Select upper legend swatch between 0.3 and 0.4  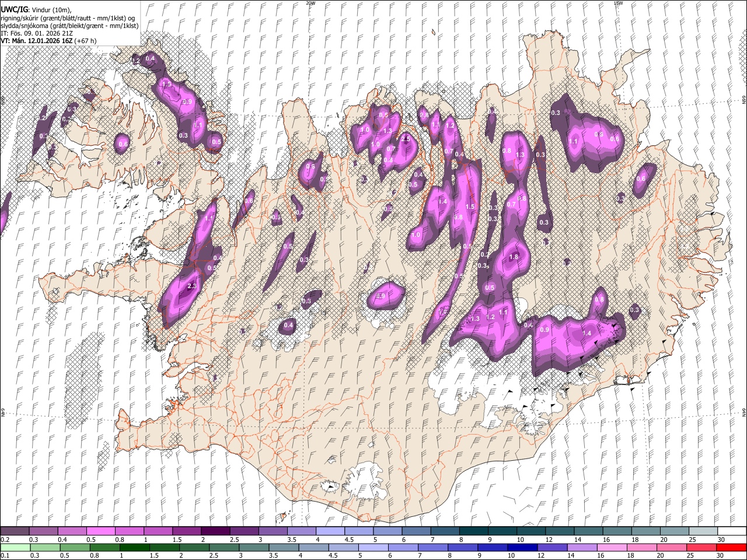coord(44,531)
